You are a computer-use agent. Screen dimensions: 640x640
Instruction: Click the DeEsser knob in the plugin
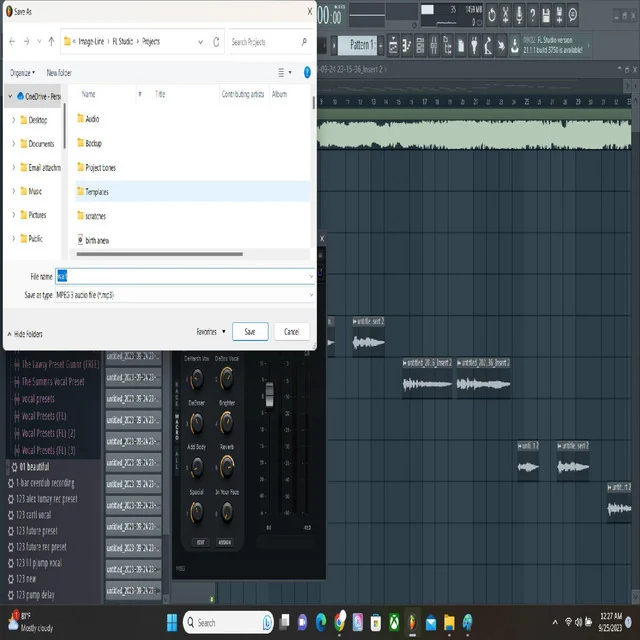click(x=197, y=423)
